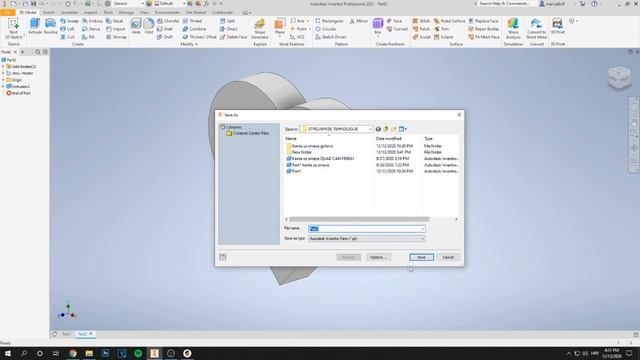Viewport: 640px width, 360px height.
Task: Click the Start 2D Sketch tool
Action: 13,28
